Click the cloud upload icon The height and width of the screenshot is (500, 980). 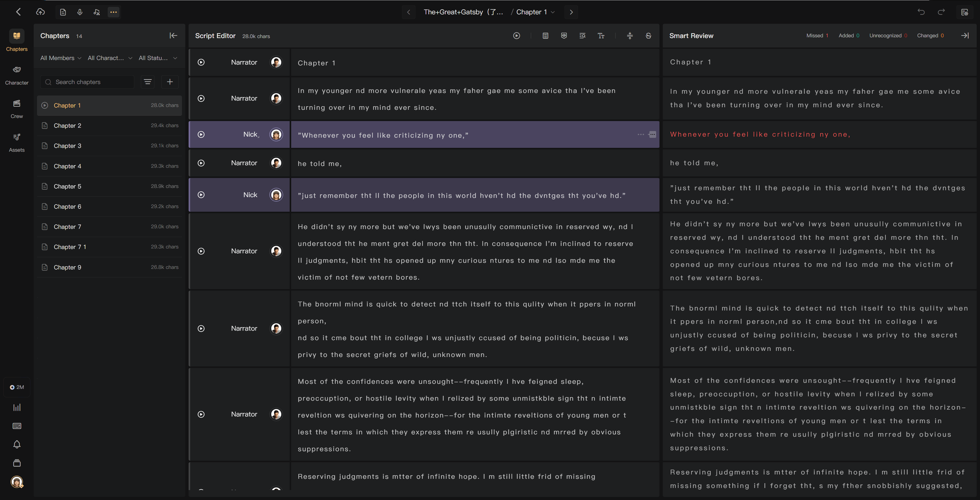(x=40, y=12)
